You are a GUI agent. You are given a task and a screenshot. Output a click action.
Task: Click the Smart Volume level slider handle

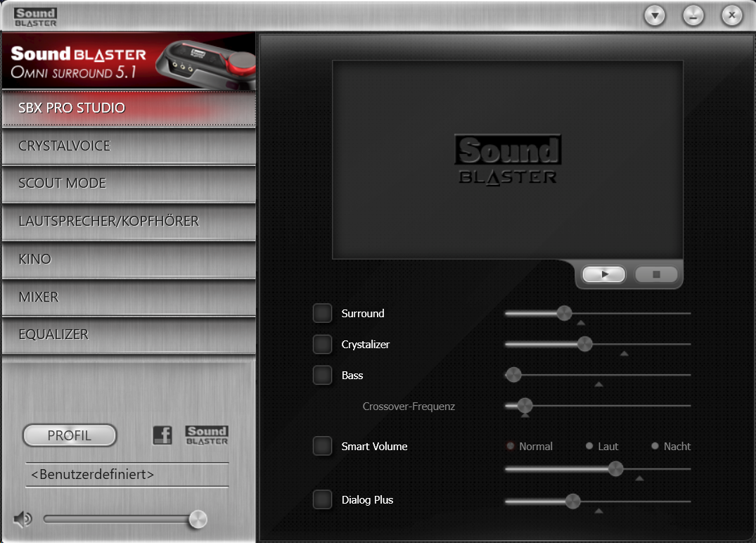coord(615,468)
